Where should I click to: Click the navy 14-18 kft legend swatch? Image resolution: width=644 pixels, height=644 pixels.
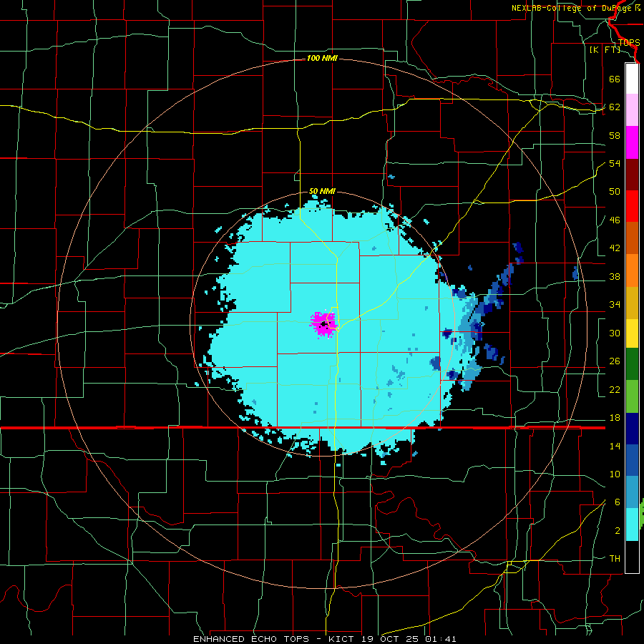632,429
